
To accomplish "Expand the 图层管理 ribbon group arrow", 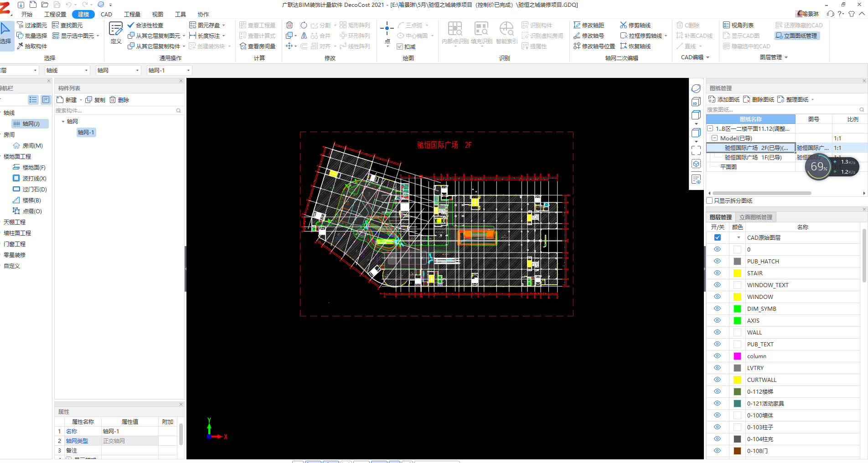I will pos(786,57).
